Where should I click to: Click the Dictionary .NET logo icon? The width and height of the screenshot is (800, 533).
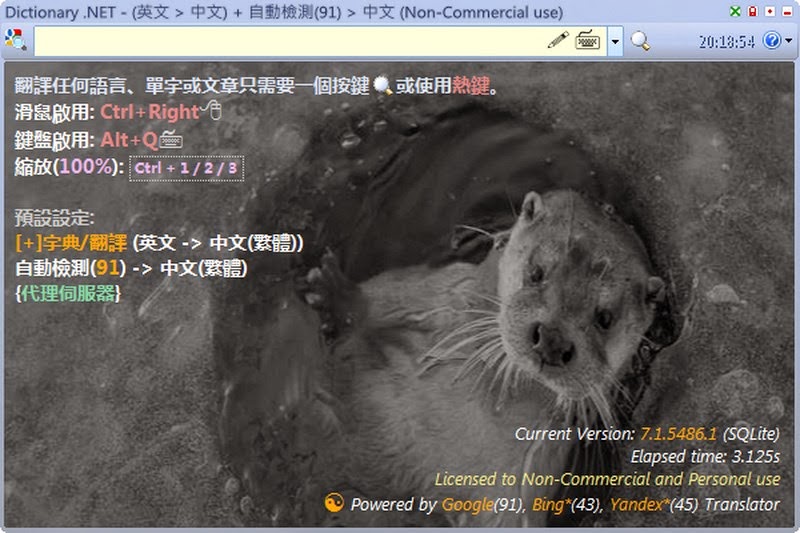coord(15,39)
